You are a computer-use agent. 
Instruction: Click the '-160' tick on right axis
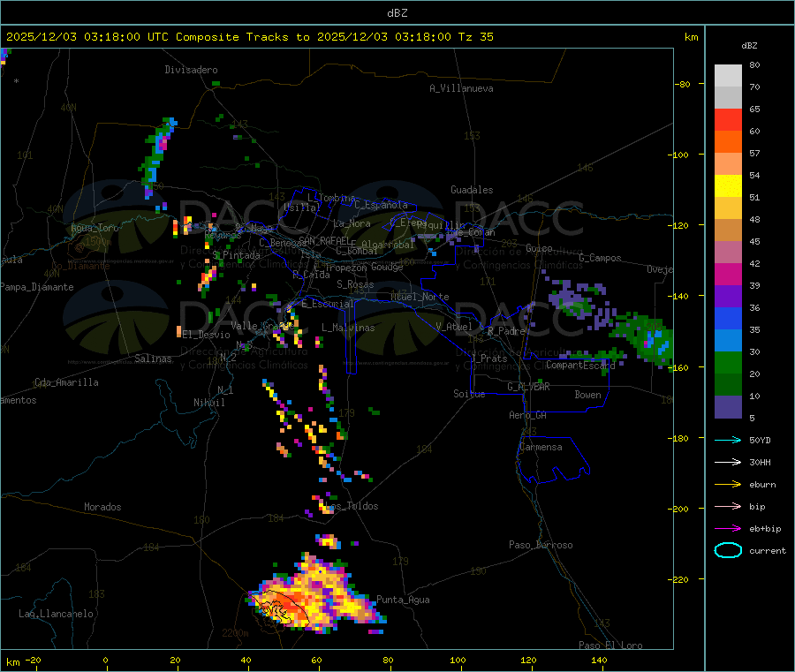pos(679,367)
